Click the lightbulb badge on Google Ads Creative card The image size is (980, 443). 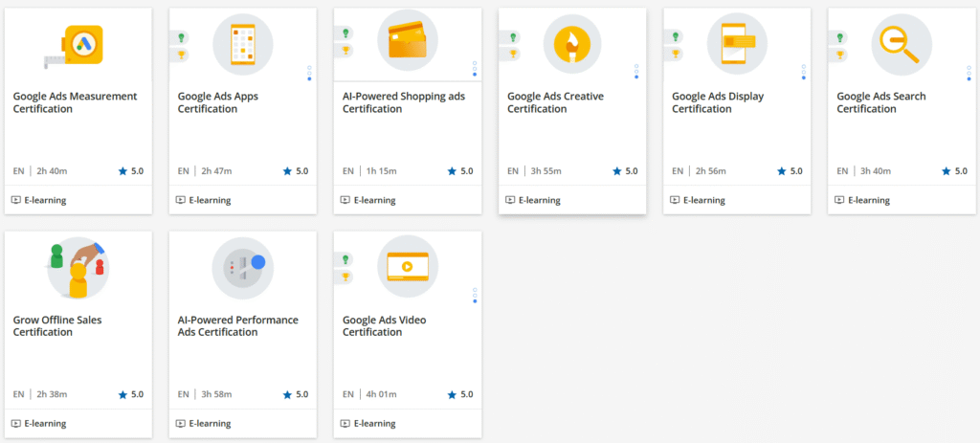(x=513, y=37)
